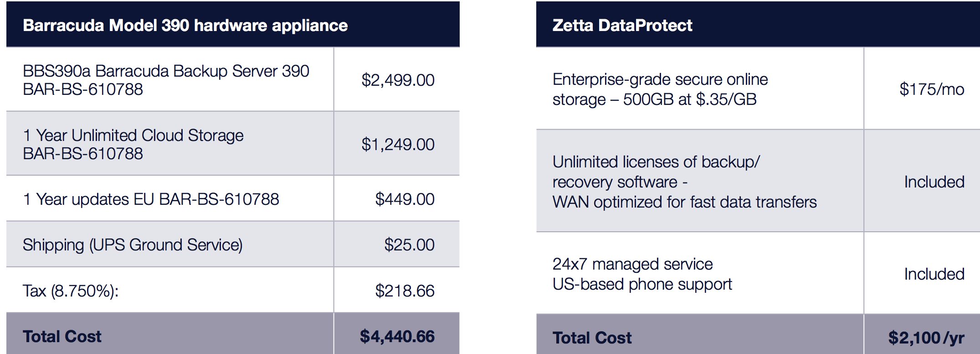Viewport: 980px width, 354px height.
Task: Click the $1,249.00 price cell
Action: tap(398, 145)
